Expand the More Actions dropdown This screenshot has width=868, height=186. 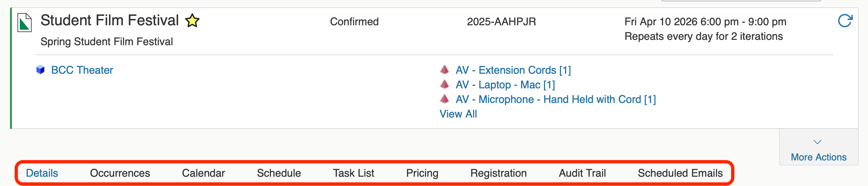tap(818, 157)
